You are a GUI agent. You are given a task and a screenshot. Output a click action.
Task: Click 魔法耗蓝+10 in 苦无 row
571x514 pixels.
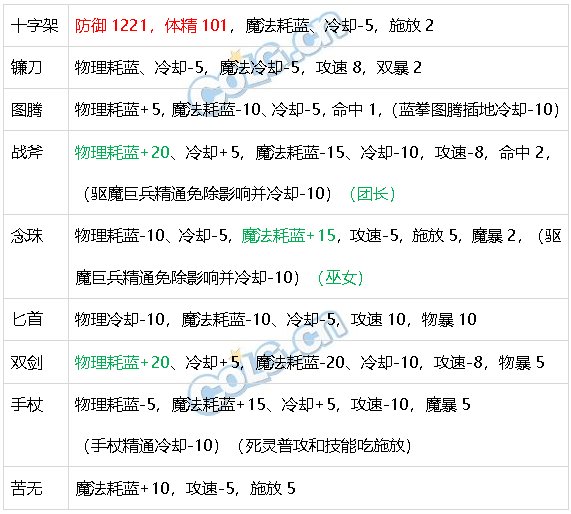click(x=122, y=489)
